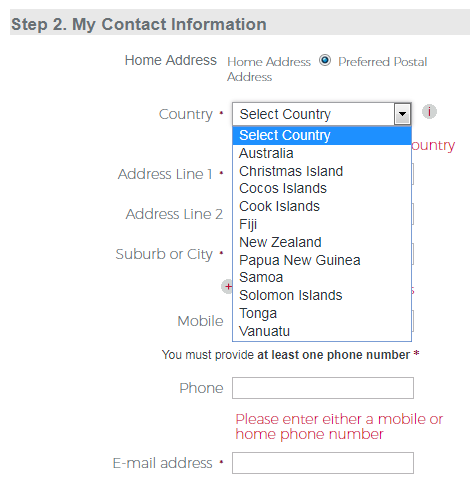The image size is (475, 479).
Task: Click the red info icon beside Country
Action: click(429, 112)
